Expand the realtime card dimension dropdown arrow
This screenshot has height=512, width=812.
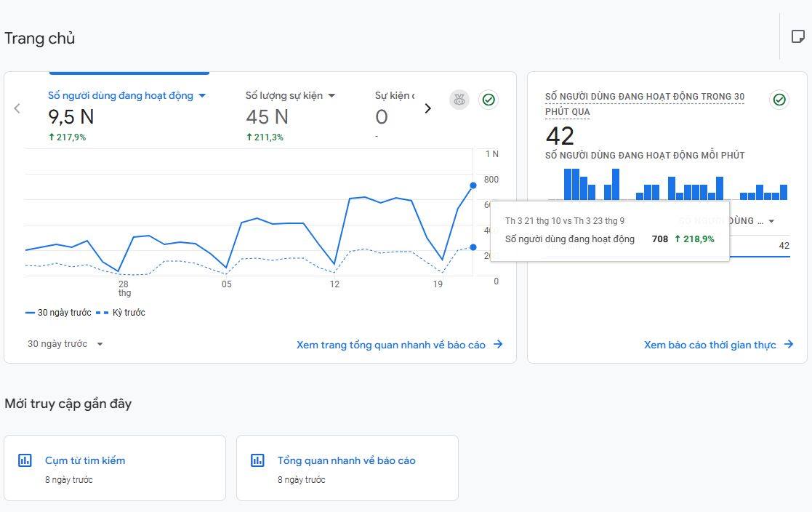771,221
